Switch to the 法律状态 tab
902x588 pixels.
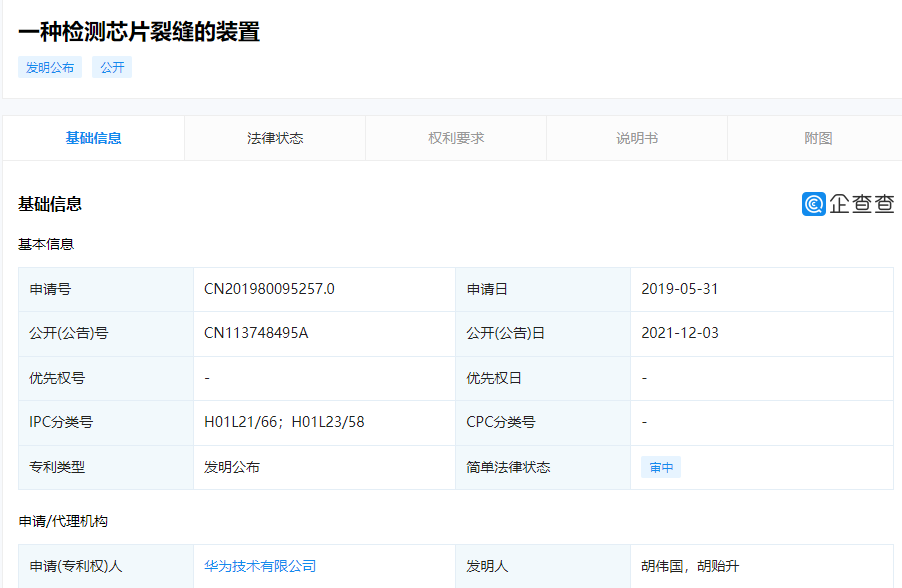pos(275,138)
